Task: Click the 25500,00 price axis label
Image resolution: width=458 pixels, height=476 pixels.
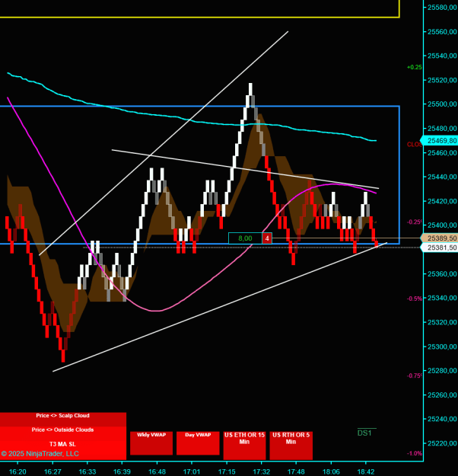Action: [442, 104]
